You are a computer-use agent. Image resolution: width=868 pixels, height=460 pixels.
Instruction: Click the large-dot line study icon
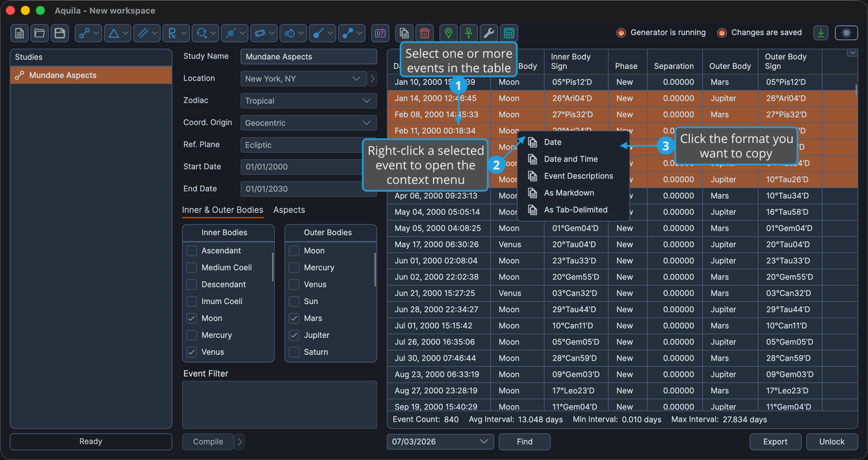(319, 33)
